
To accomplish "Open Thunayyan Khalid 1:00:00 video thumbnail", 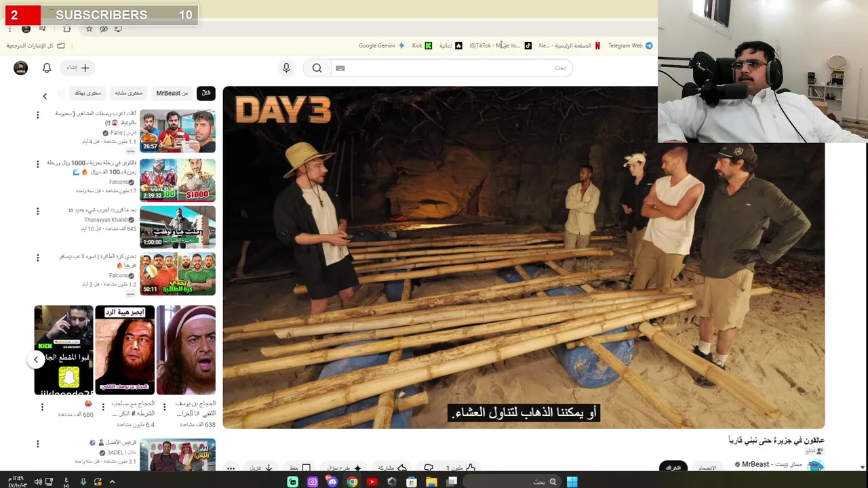I will coord(178,227).
